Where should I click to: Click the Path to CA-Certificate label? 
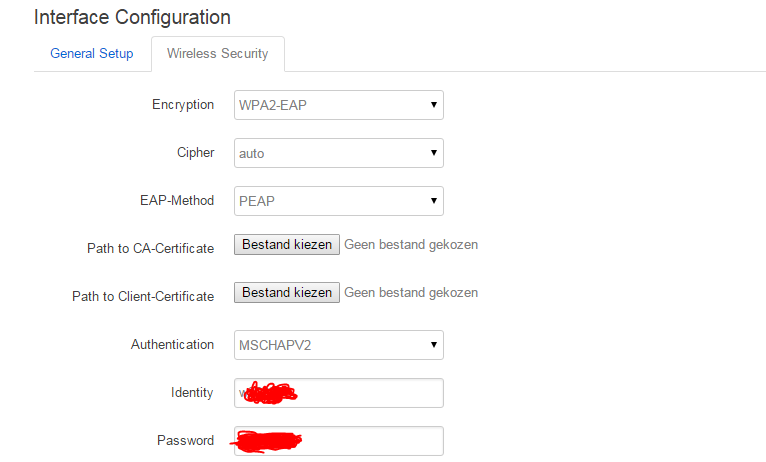click(x=150, y=249)
